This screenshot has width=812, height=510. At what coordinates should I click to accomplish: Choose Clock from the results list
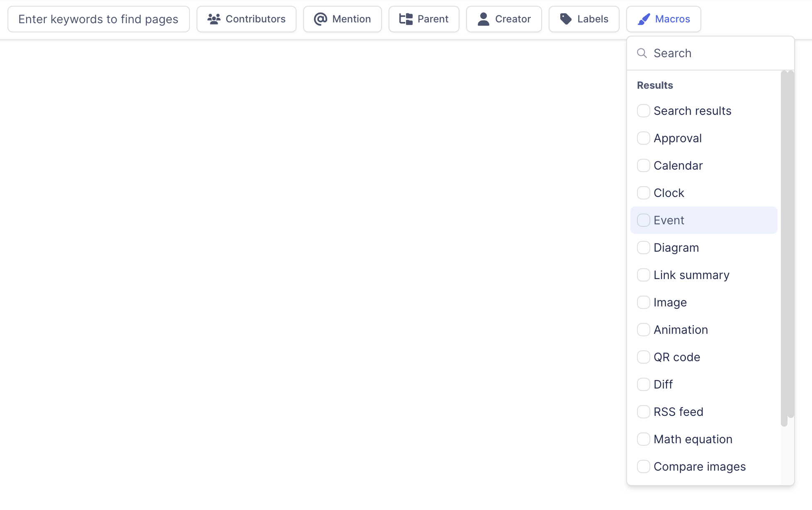coord(669,193)
